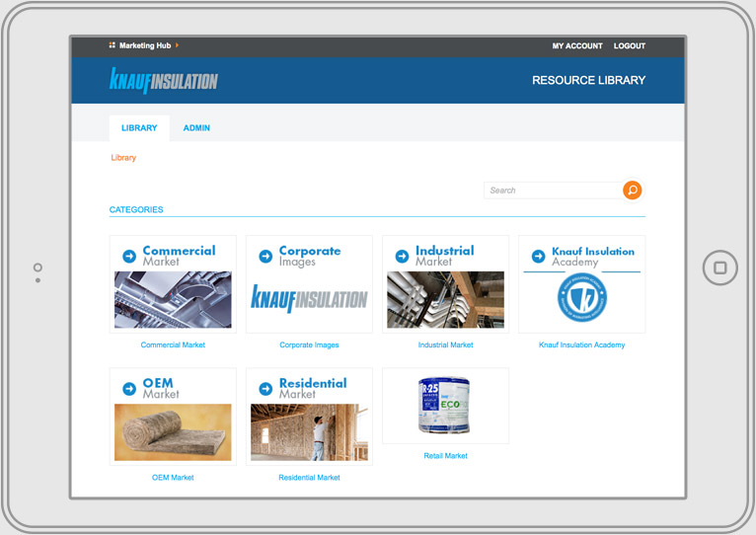Select the OEM Market insulation roll photo
Image resolution: width=756 pixels, height=535 pixels.
pos(173,432)
